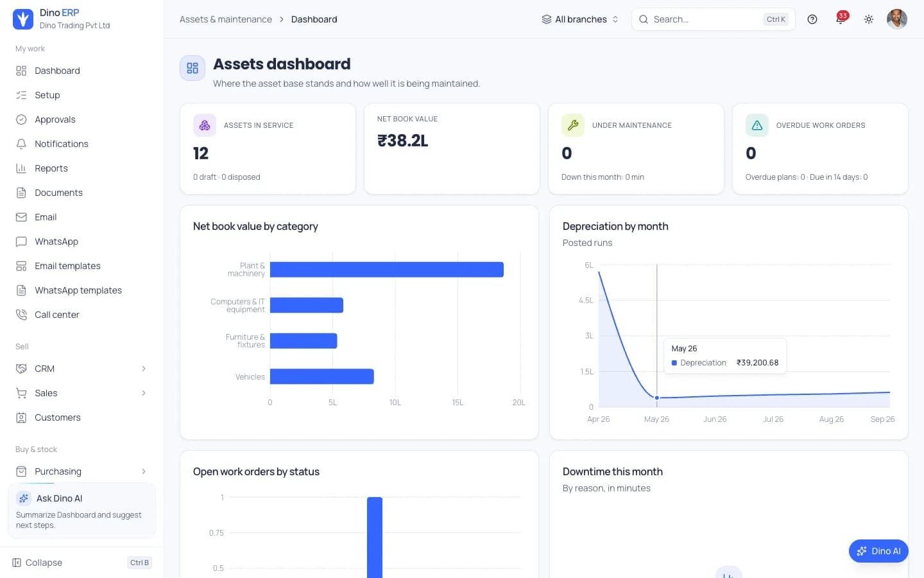
Task: Expand the Sales submenu chevron
Action: [x=144, y=393]
